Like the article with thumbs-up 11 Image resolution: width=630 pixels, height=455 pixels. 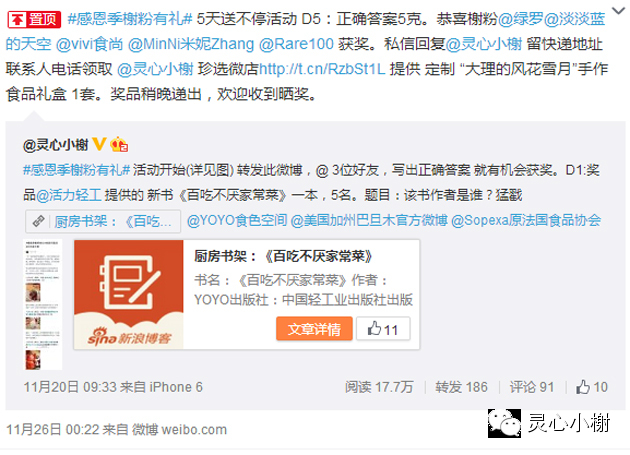(x=383, y=329)
